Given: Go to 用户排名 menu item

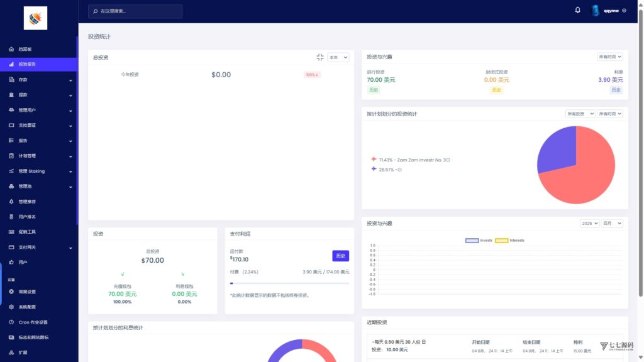Looking at the screenshot, I should coord(38,217).
